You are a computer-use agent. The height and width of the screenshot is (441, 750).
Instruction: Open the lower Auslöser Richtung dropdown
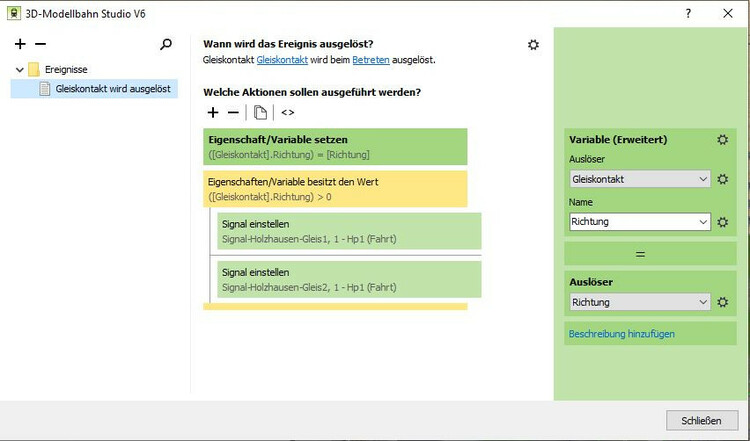coord(640,302)
